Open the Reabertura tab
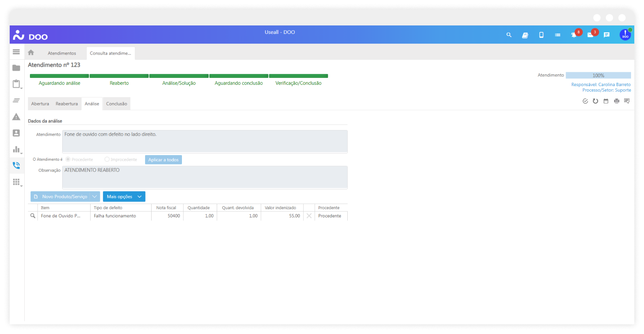Viewport: 644px width, 334px height. [x=67, y=104]
